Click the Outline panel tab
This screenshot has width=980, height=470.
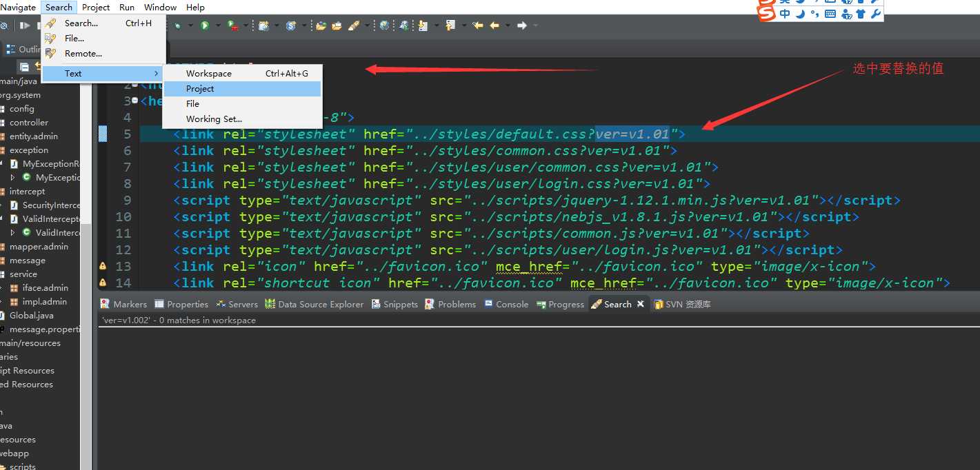(24, 49)
